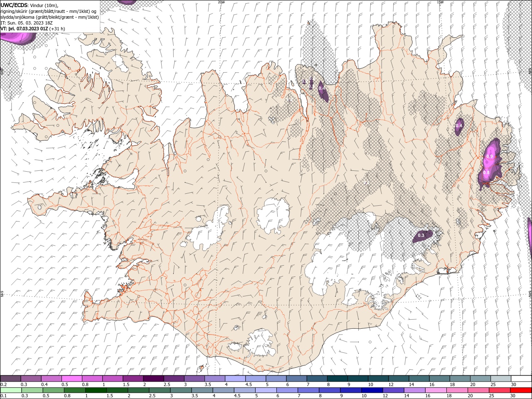The height and width of the screenshot is (399, 532).
Task: Click the 0.9 precipitation value on the east coast
Action: click(490, 156)
